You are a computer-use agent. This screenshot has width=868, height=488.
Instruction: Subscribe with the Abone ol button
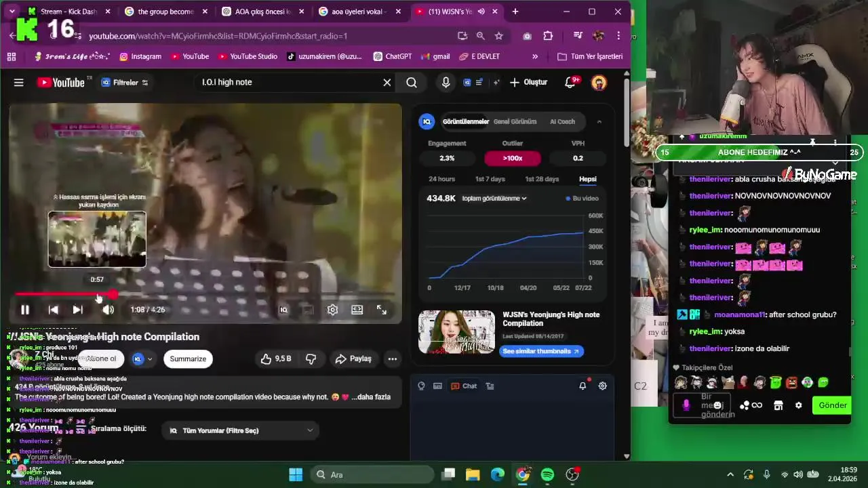point(101,359)
